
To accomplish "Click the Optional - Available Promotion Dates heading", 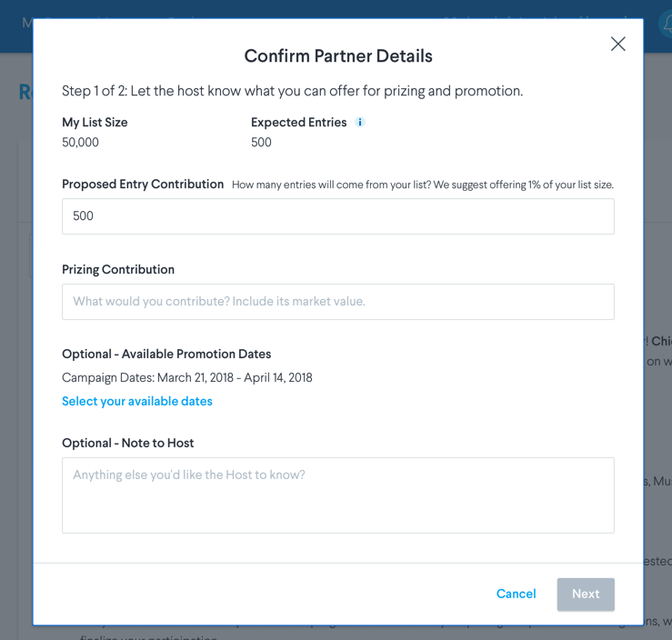I will (x=166, y=354).
